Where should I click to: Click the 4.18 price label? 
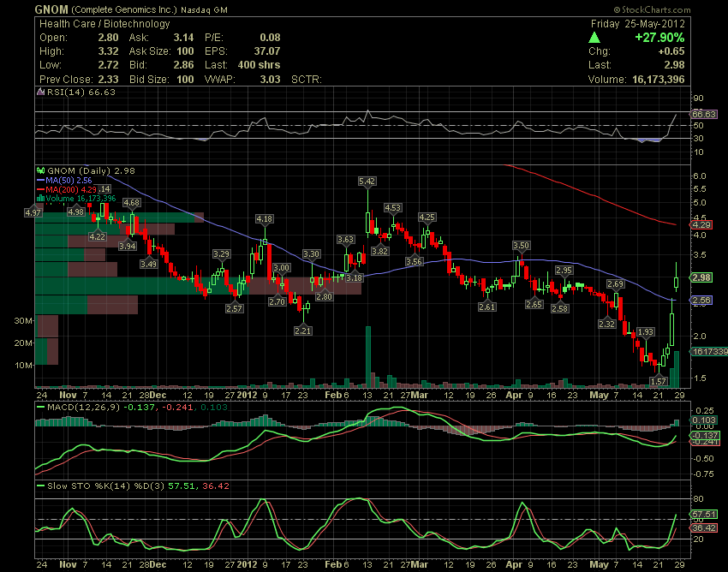pos(265,218)
